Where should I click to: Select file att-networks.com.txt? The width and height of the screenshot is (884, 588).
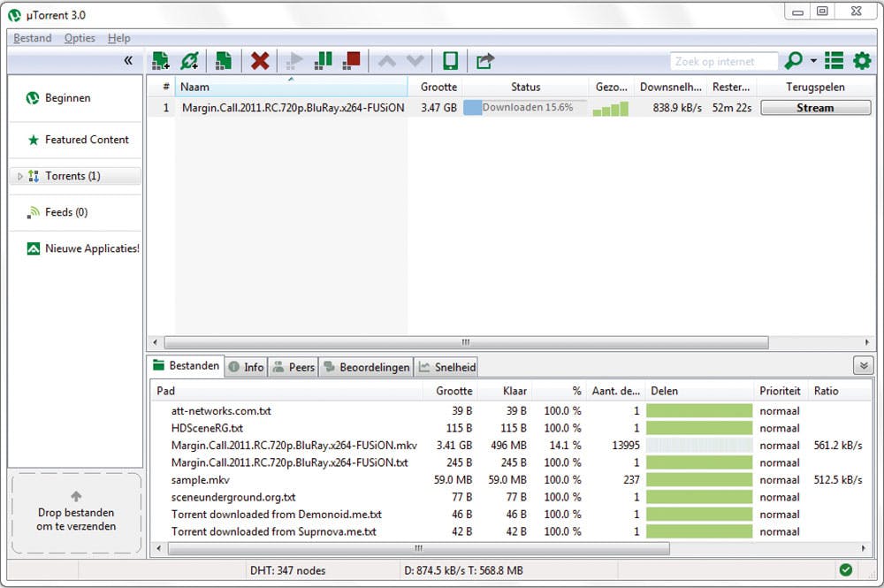click(221, 411)
